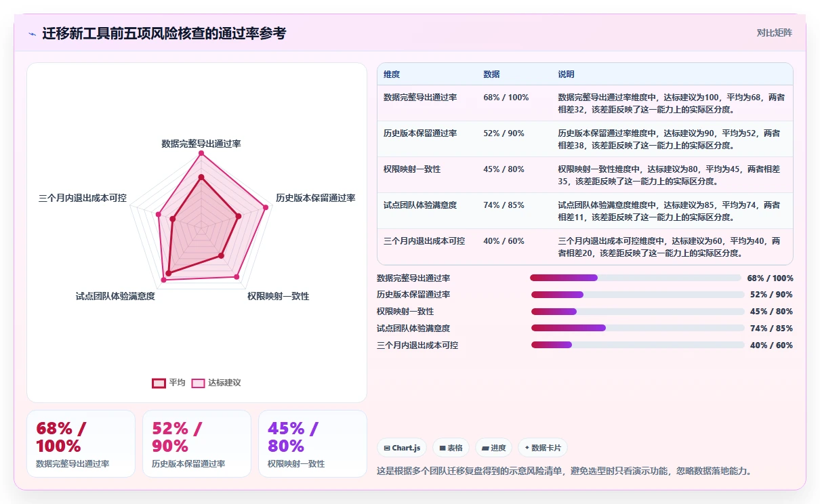Screen dimensions: 820x504
Task: Open the 45% / 80% stat card
Action: [x=312, y=444]
